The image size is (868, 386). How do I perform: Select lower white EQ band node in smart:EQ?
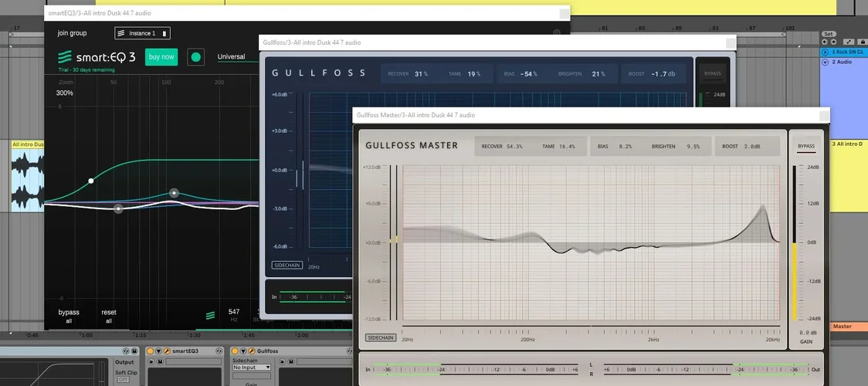click(118, 208)
